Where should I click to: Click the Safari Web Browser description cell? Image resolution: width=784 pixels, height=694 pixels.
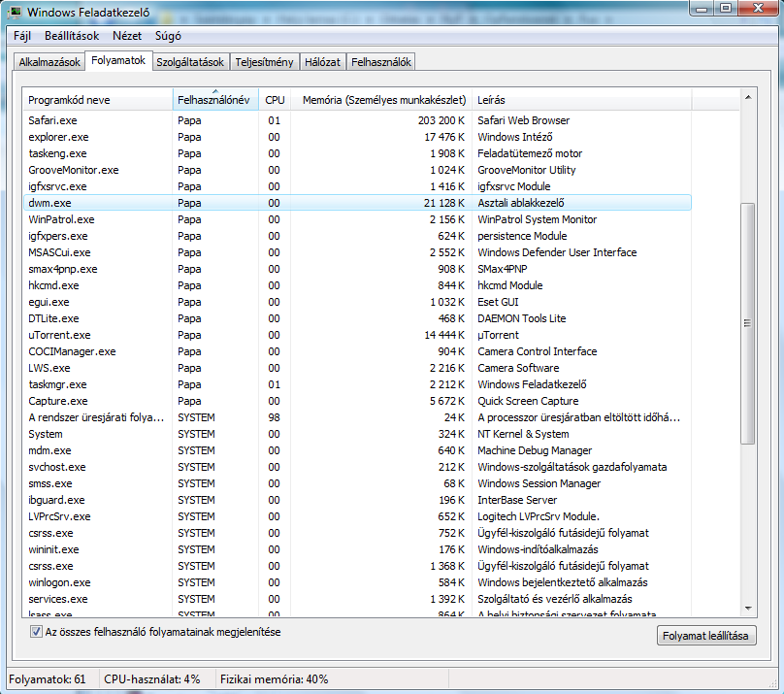(x=524, y=120)
